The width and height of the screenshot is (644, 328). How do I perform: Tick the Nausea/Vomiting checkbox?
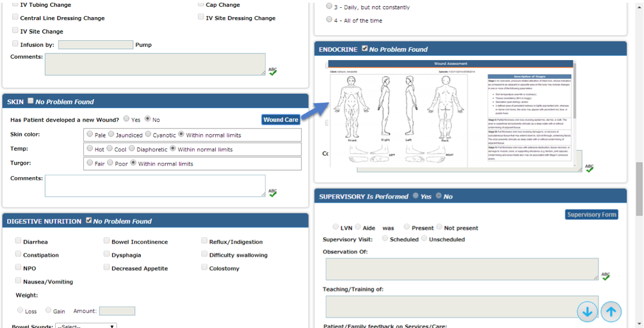(18, 281)
